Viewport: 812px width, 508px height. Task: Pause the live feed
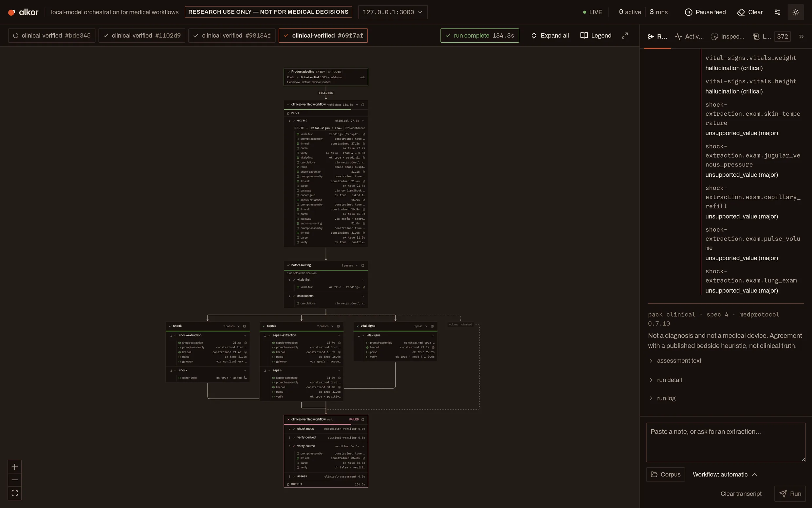(705, 12)
